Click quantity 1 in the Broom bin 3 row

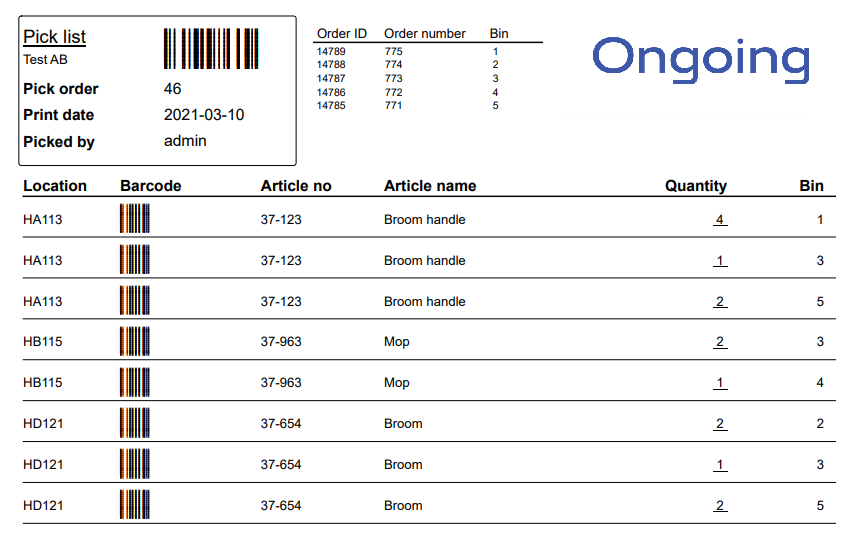click(x=720, y=465)
